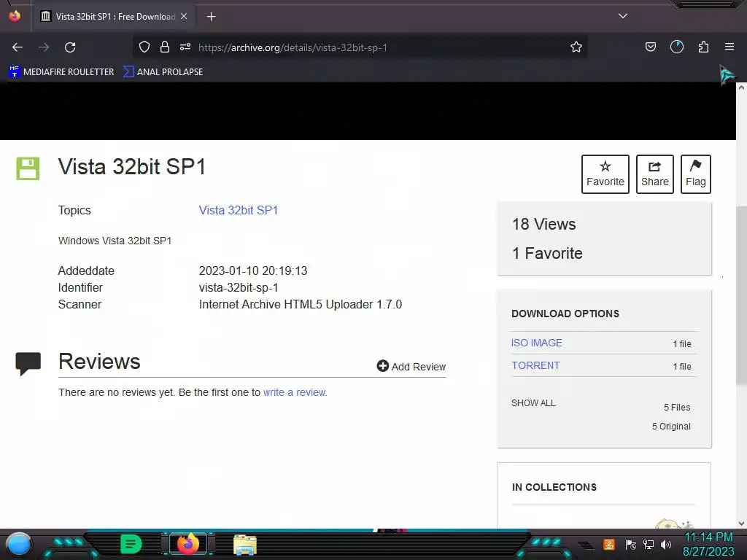View site security via padlock icon
The image size is (747, 560).
165,47
